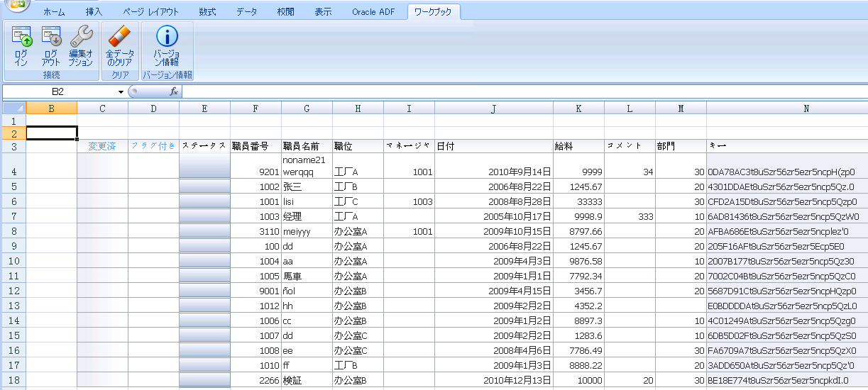Click the ログイン (Login) icon
Viewport: 868px width, 390px height.
pos(22,46)
